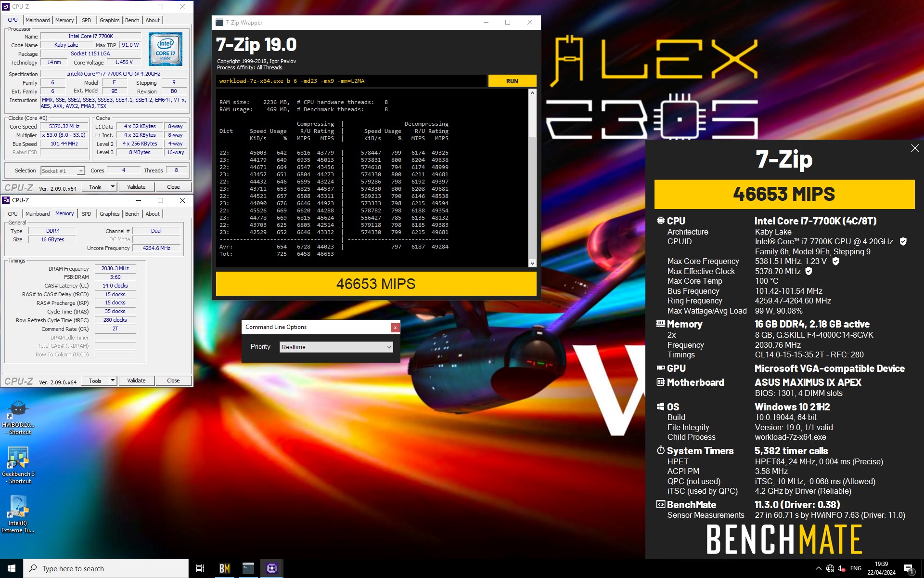
Task: Expand Tools dropdown arrow in lower CPU-Z
Action: click(x=113, y=381)
